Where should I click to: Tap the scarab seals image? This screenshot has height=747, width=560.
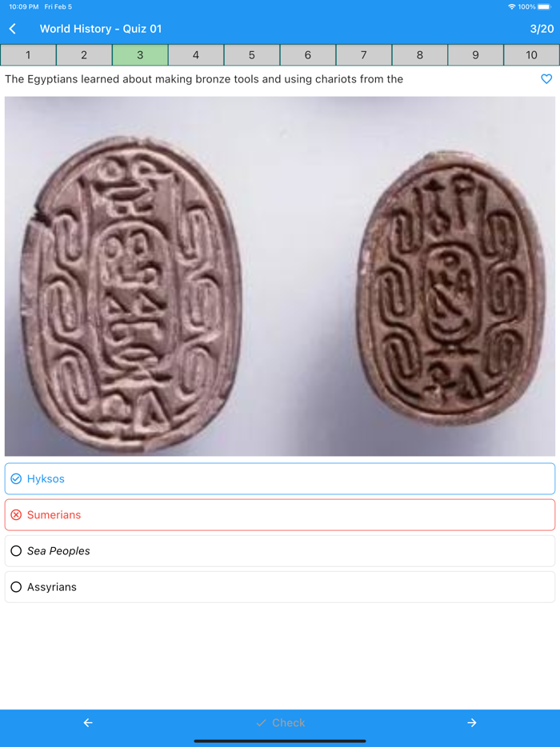[x=280, y=276]
